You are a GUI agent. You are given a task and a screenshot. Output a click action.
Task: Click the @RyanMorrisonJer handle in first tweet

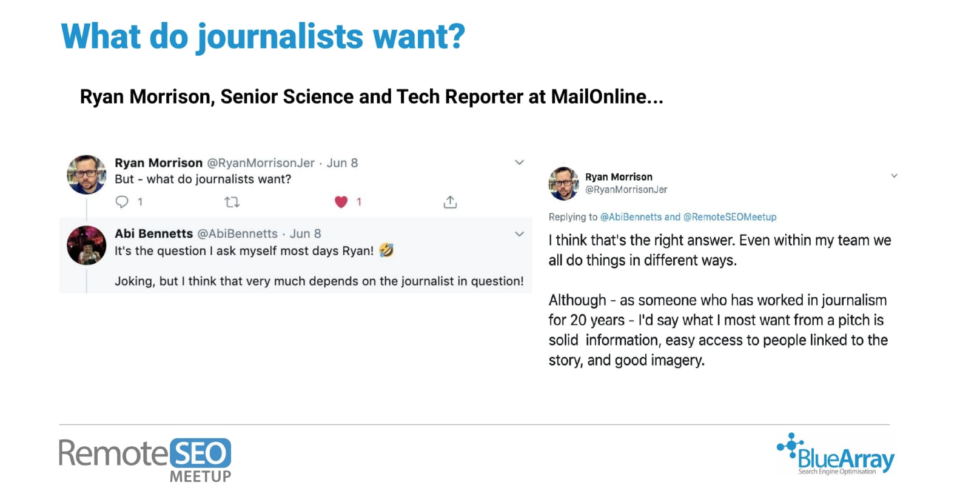[261, 163]
